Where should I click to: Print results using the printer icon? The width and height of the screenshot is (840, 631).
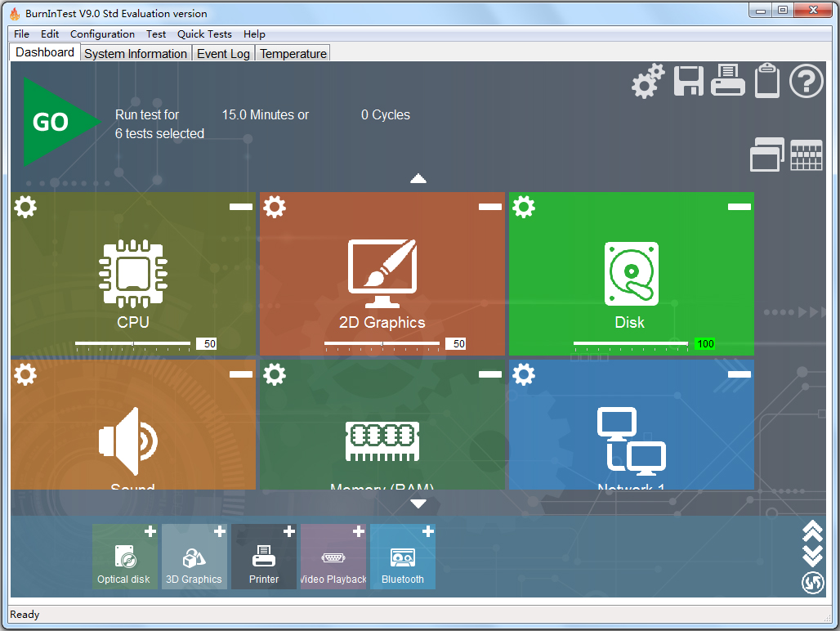(727, 80)
